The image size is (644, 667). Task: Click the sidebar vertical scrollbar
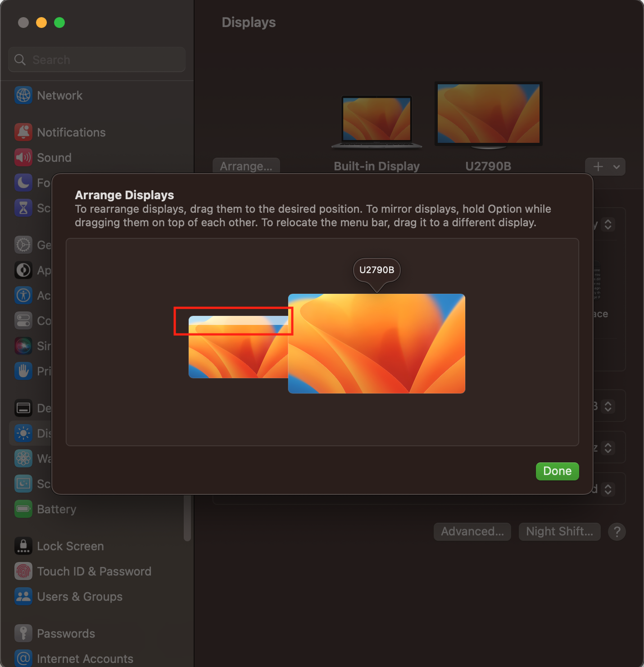[x=187, y=518]
